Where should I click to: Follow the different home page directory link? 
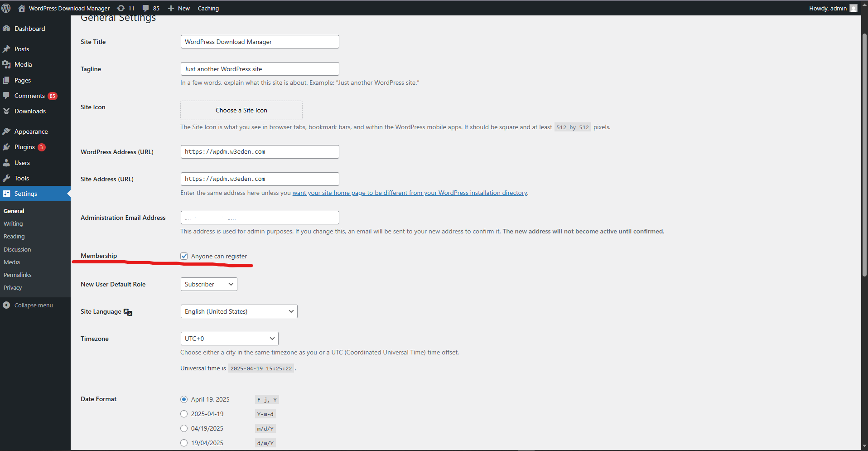tap(410, 193)
